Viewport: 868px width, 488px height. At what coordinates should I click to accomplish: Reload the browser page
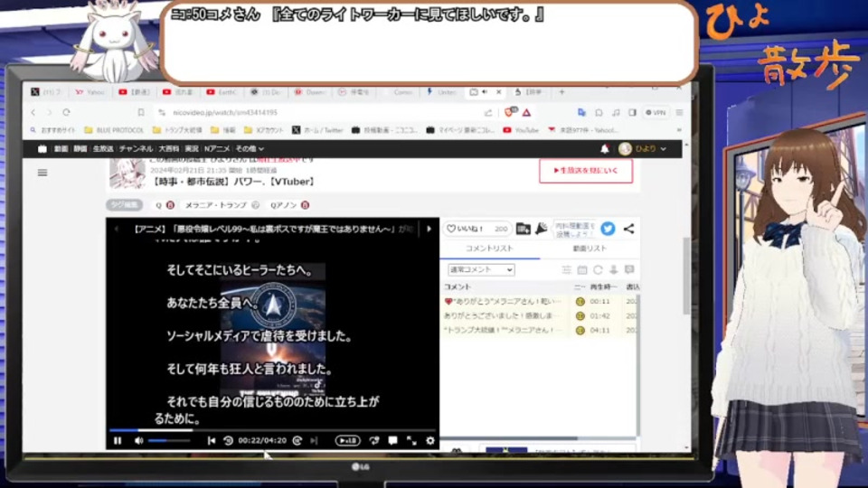tap(66, 112)
